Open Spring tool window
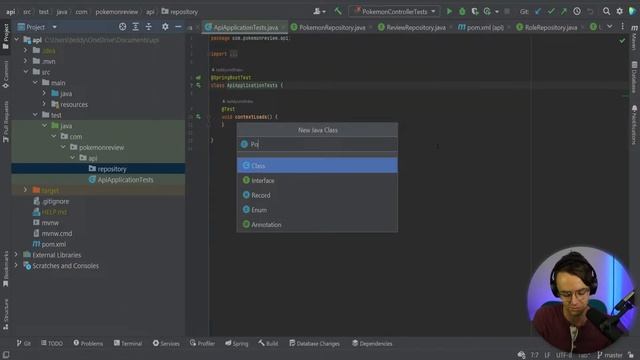Viewport: 640px width, 360px height. tap(237, 343)
